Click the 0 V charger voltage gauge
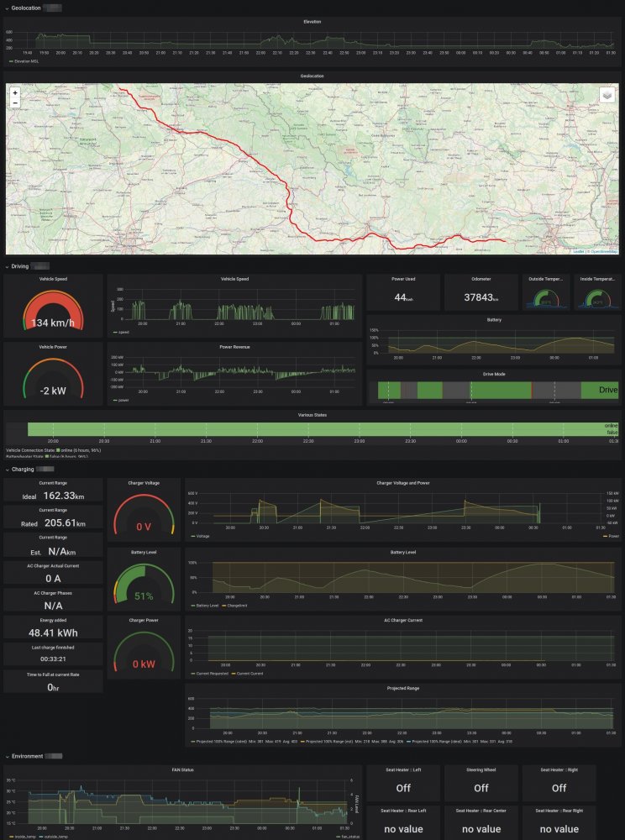Viewport: 625px width, 840px height. point(144,515)
